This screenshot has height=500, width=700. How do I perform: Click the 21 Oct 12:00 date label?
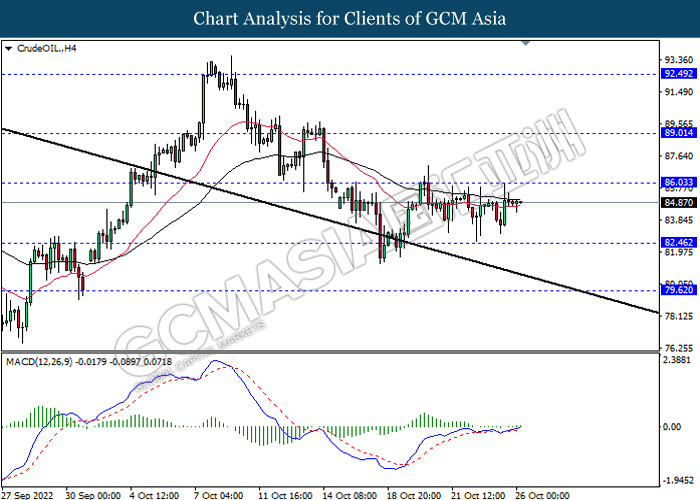478,495
